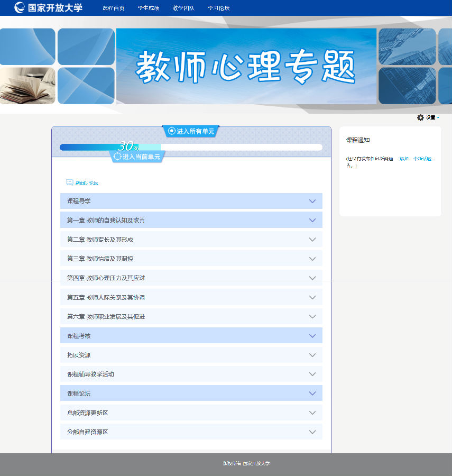The image size is (452, 476).
Task: Click the open book banner thumbnail
Action: click(27, 85)
